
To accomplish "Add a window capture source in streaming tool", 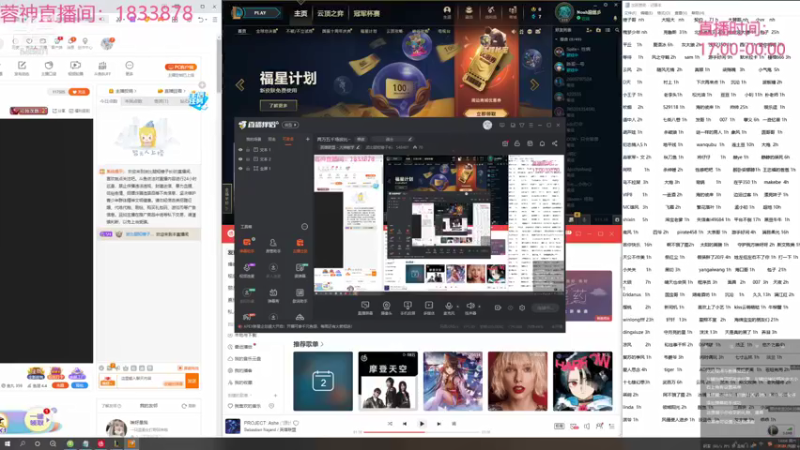I will point(365,308).
